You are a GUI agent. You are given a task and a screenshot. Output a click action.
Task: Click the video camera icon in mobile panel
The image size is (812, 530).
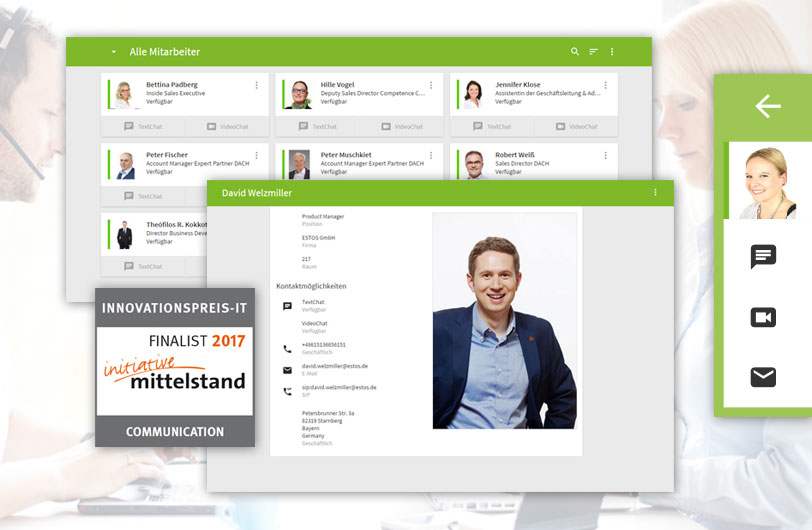[763, 317]
